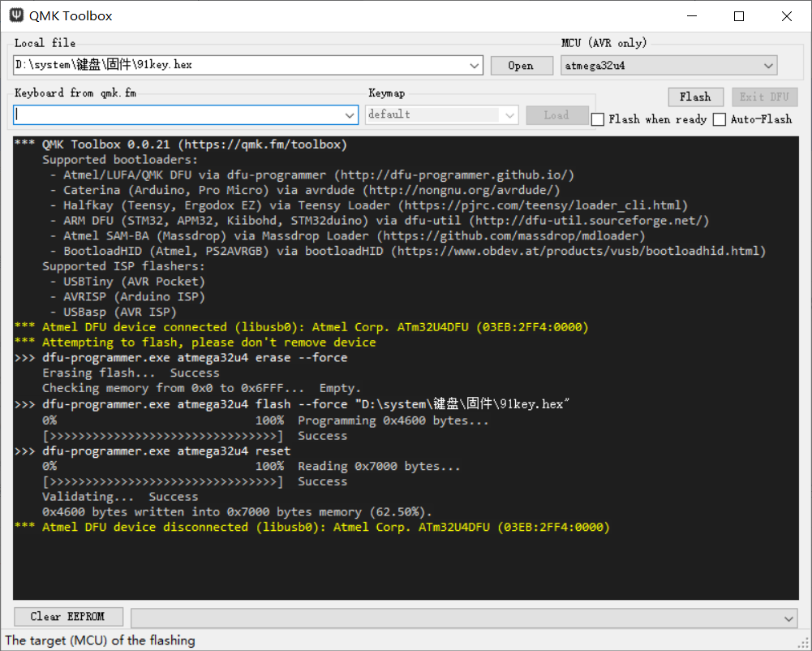Close the QMK Toolbox window
Screen dimensions: 812x651
point(786,16)
